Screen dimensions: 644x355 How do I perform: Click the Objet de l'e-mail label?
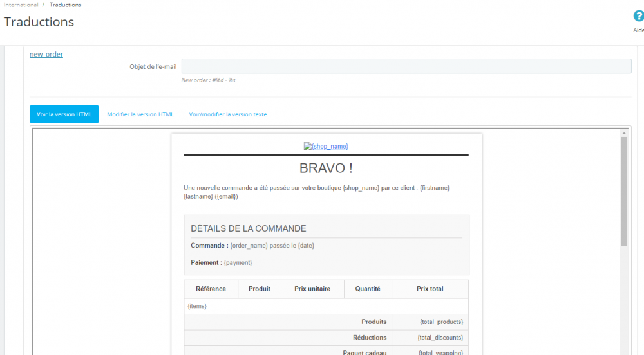point(153,66)
